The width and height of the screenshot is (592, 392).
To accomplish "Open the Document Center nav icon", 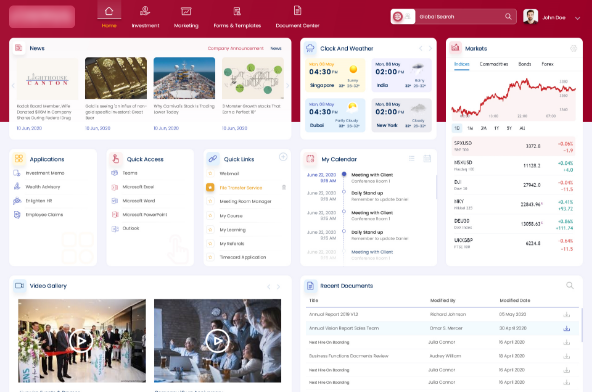I will click(x=298, y=11).
